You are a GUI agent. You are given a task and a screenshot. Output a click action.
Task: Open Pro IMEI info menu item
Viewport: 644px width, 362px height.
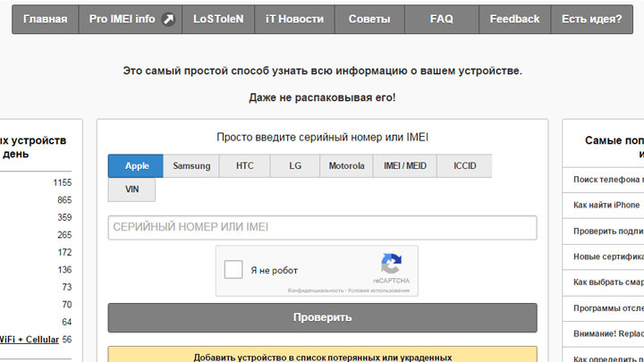point(122,20)
